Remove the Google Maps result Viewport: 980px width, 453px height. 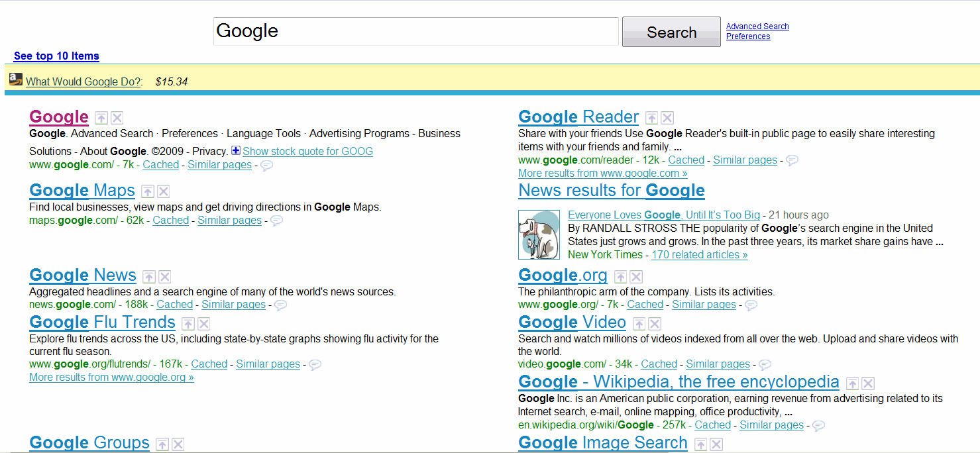(x=164, y=191)
